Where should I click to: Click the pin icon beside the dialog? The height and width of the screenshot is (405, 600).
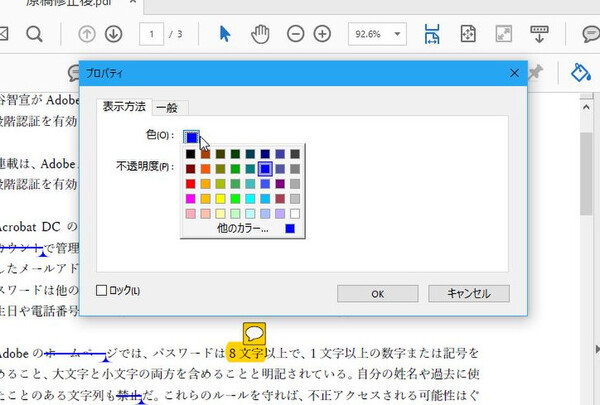pyautogui.click(x=536, y=72)
